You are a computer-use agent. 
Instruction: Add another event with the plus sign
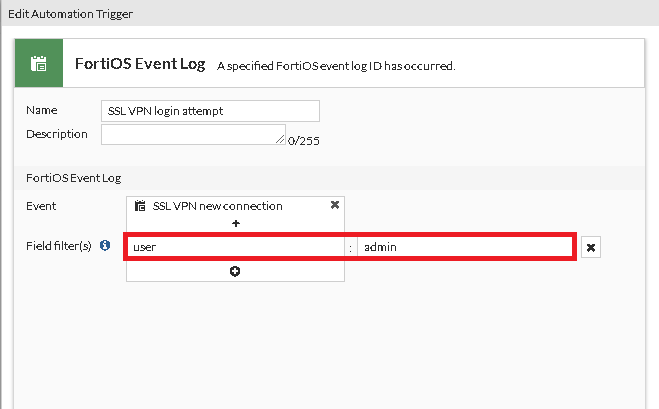tap(236, 223)
